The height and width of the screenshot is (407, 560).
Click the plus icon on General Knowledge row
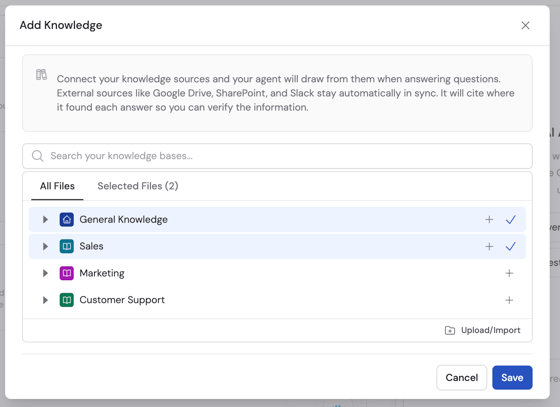click(x=489, y=220)
